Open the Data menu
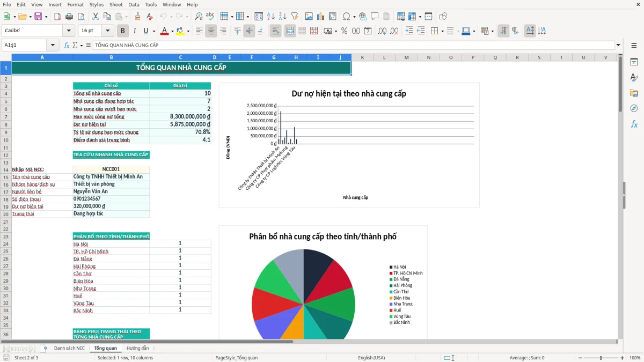 click(134, 4)
